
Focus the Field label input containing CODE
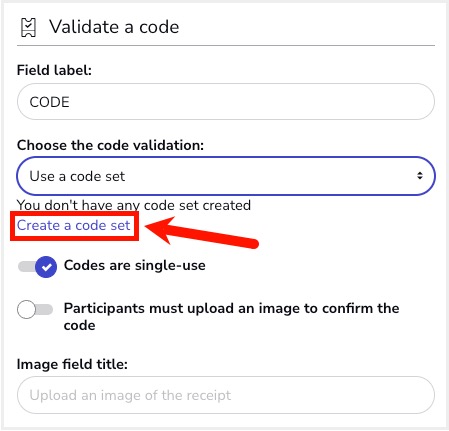click(x=226, y=101)
